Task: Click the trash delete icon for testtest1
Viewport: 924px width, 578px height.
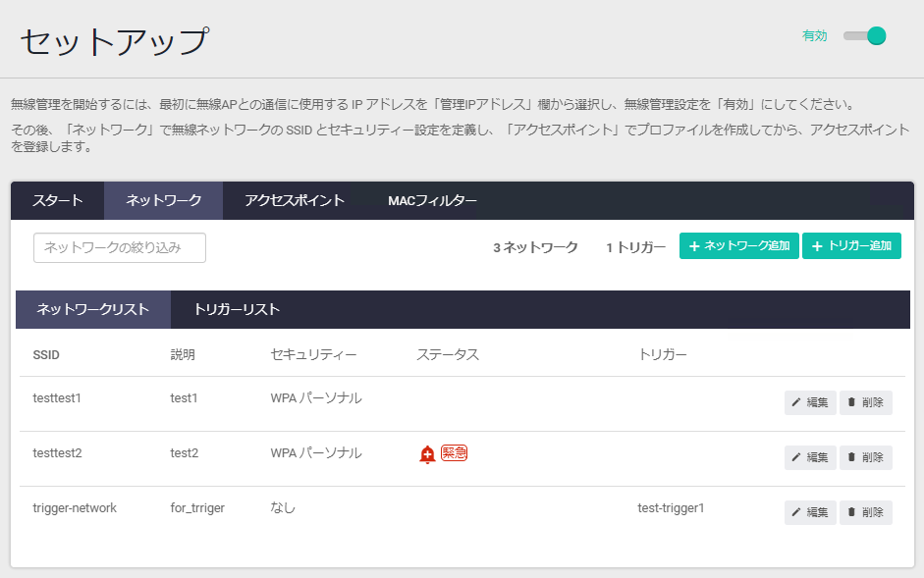Action: coord(851,402)
